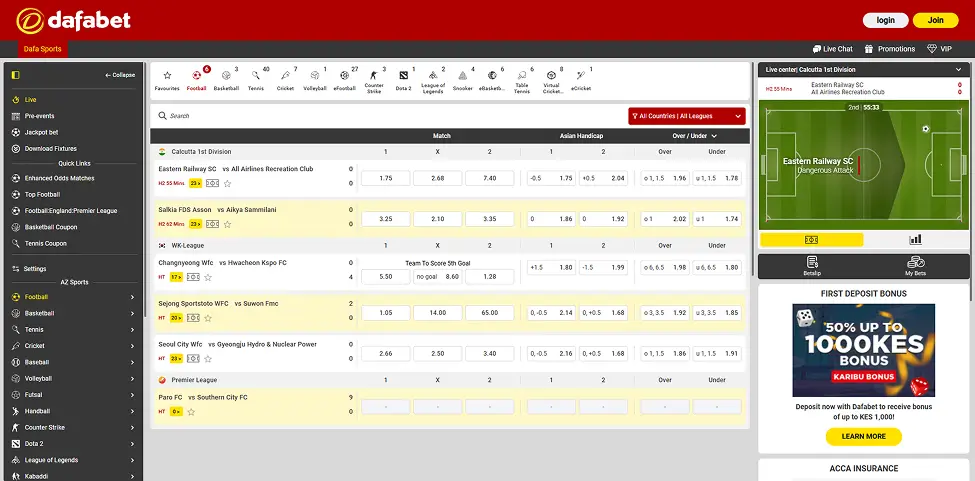Toggle sidebar panel icon at top left
The height and width of the screenshot is (481, 975).
(x=16, y=75)
